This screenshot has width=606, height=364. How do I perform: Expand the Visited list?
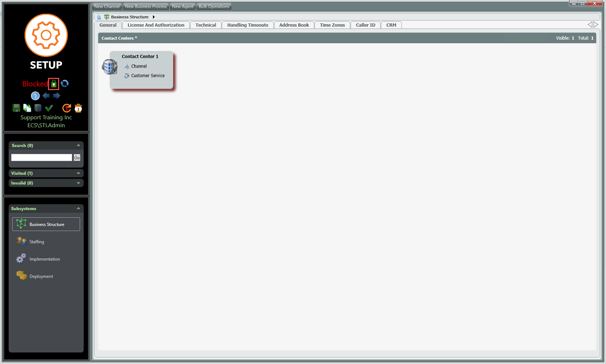pyautogui.click(x=78, y=173)
